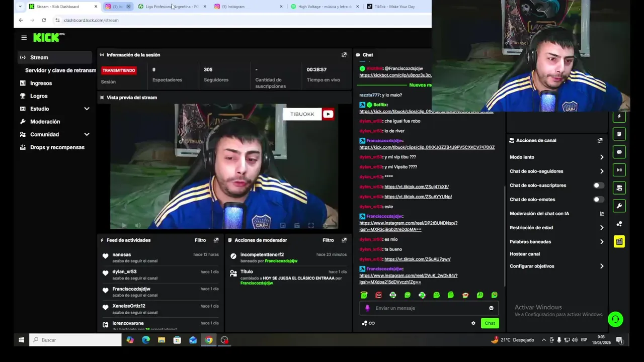Click Filtro in Acciones de moderador

328,240
